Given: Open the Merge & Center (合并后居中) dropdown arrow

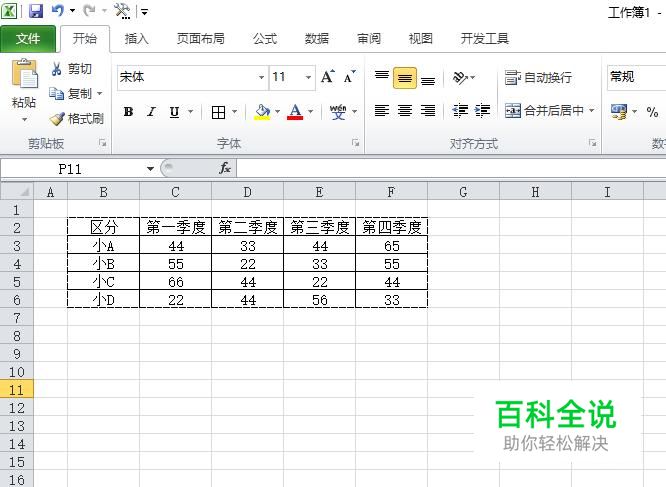Looking at the screenshot, I should (591, 110).
